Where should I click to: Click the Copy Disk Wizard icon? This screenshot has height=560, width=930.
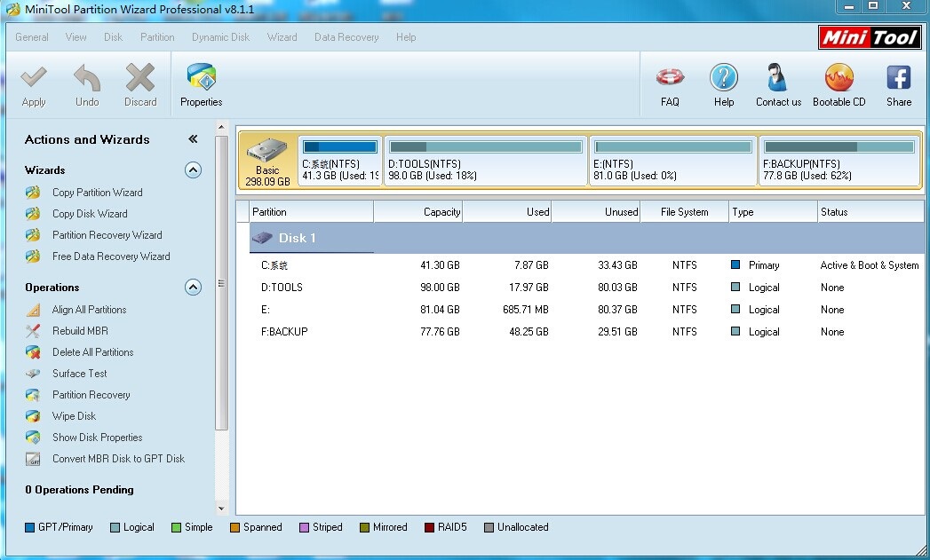[33, 214]
